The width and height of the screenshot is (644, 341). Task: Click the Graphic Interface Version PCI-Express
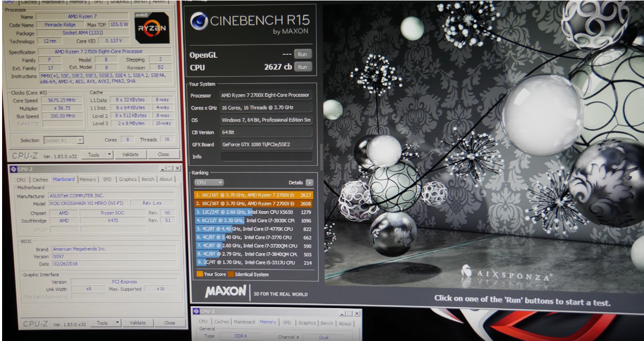[x=123, y=282]
